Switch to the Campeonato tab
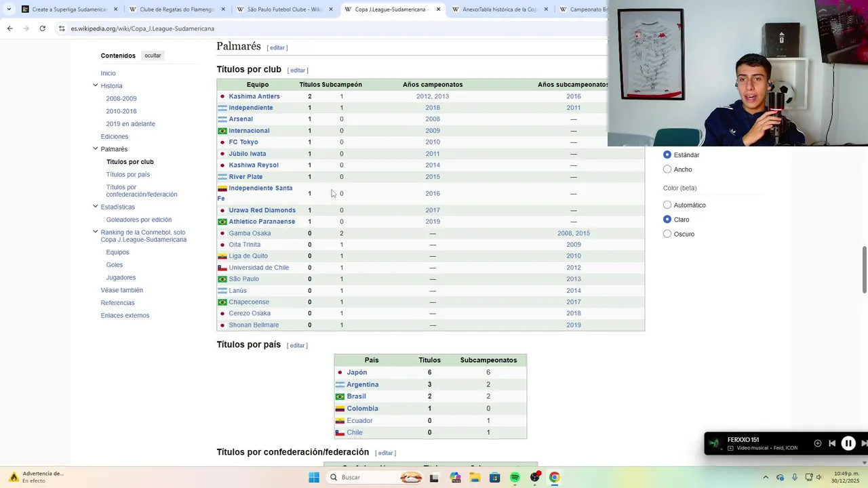Screen dimensions: 868x488 pyautogui.click(x=583, y=9)
